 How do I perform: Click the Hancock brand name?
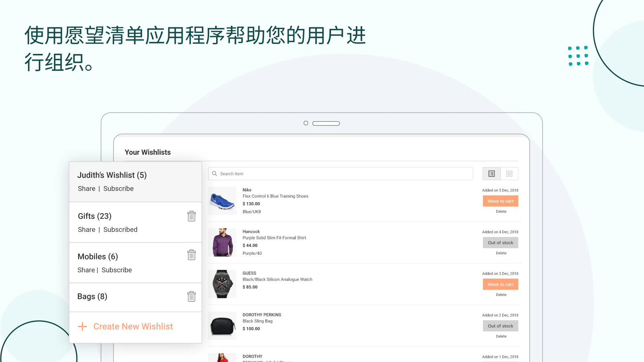251,232
